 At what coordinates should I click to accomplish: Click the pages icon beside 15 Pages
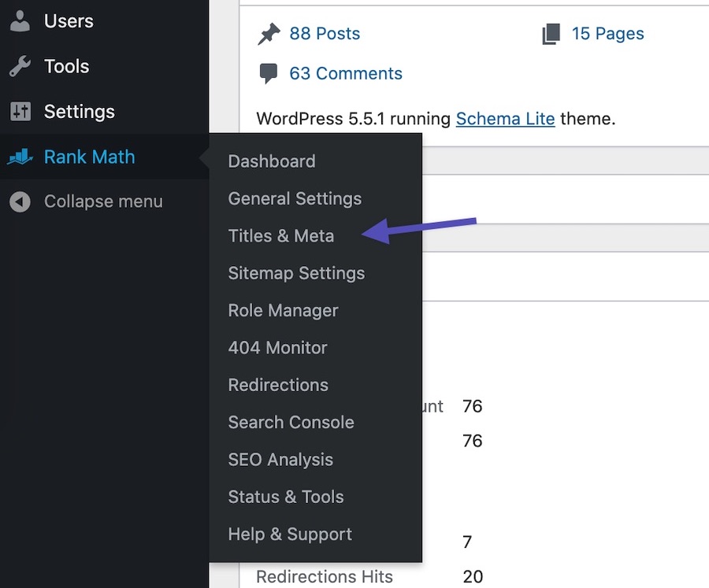click(x=551, y=34)
